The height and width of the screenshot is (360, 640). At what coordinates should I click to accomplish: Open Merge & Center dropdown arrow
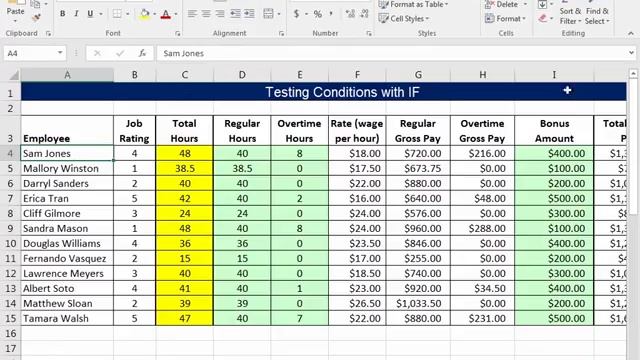pos(279,14)
